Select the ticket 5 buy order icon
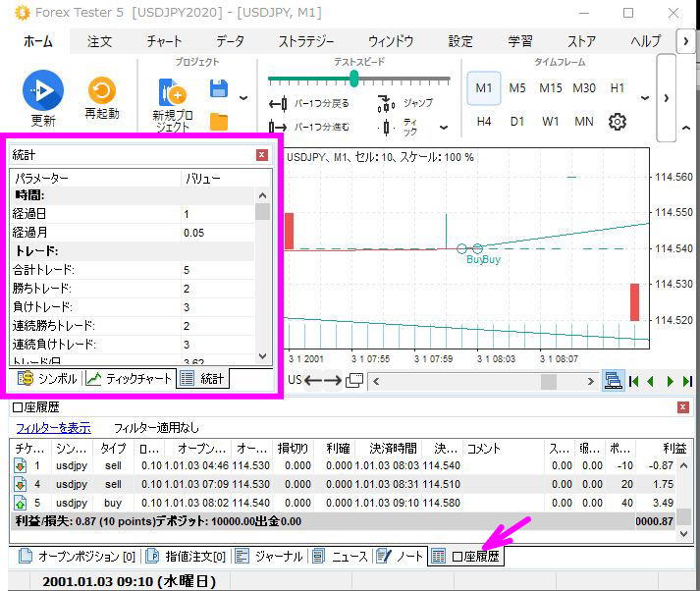700x591 pixels. coord(20,503)
